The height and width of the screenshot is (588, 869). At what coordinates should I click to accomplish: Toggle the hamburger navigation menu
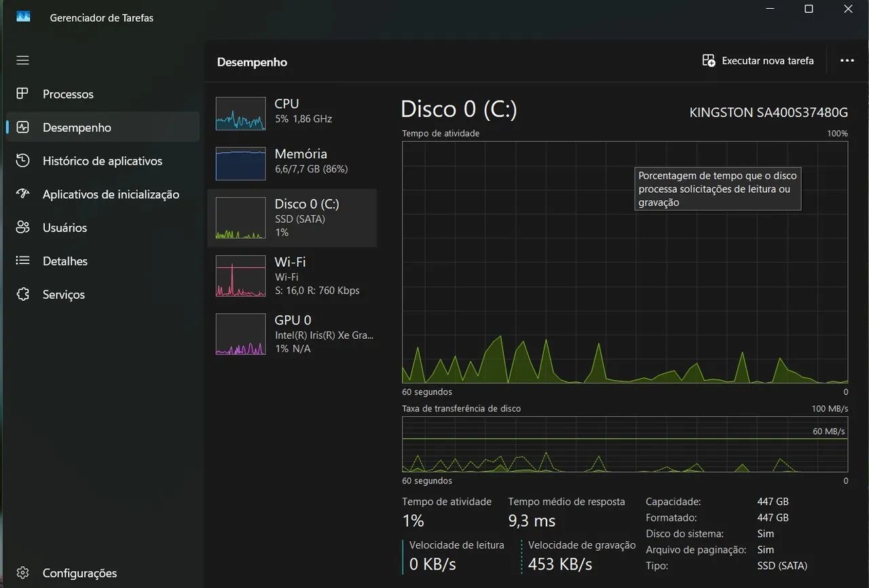pyautogui.click(x=22, y=60)
